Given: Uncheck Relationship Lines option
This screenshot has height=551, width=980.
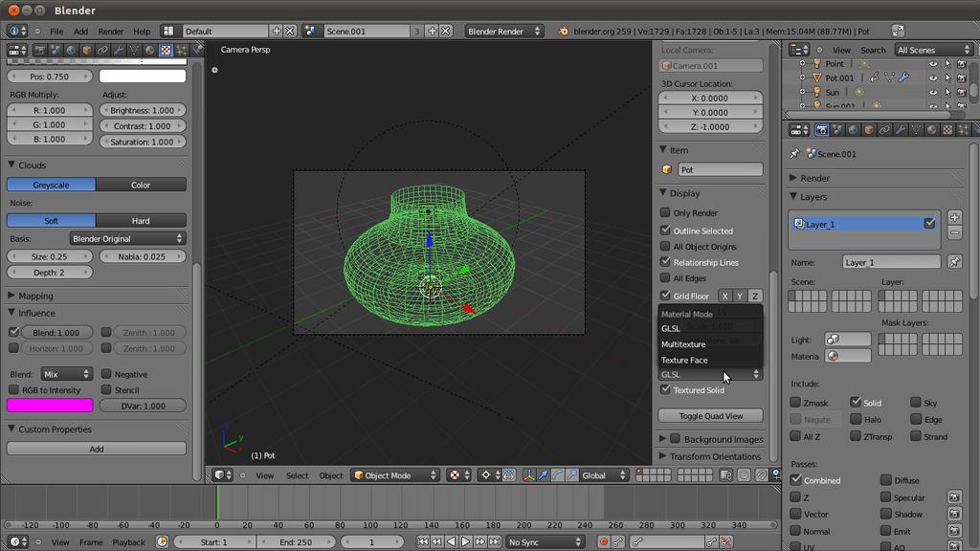Looking at the screenshot, I should point(665,262).
